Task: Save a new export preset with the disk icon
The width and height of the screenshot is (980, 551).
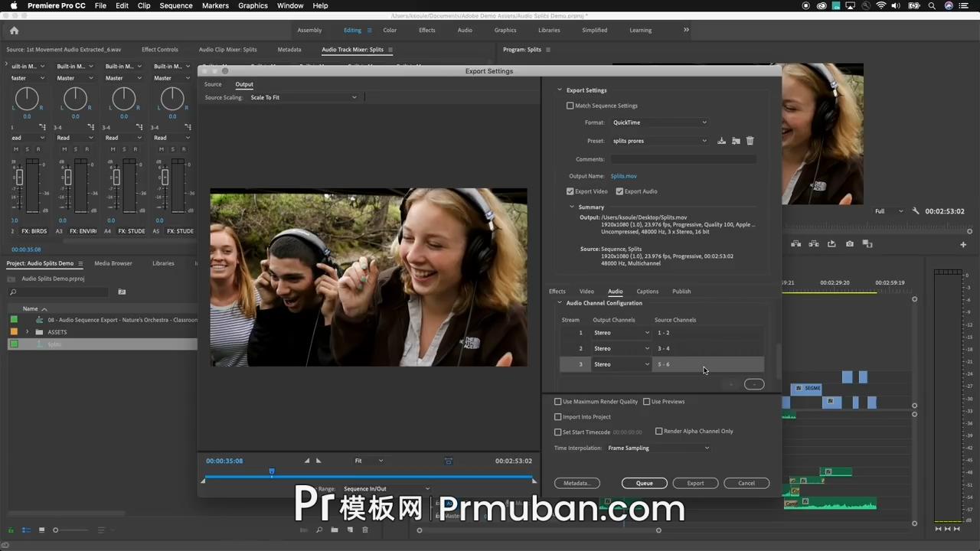Action: tap(721, 140)
